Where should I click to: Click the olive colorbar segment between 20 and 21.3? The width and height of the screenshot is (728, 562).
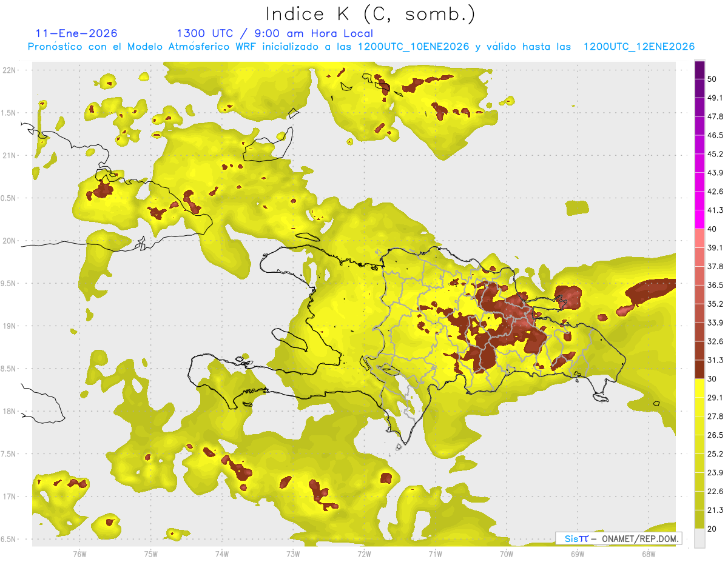pyautogui.click(x=699, y=520)
